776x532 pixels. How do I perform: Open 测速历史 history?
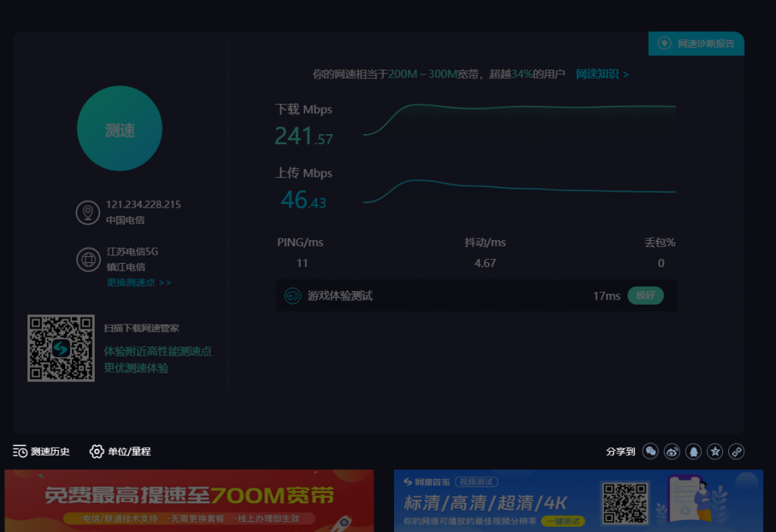tap(42, 452)
